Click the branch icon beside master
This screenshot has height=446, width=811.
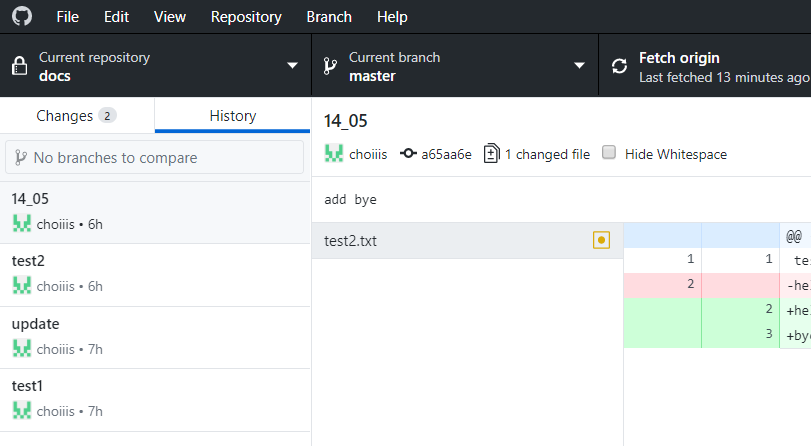coord(329,66)
